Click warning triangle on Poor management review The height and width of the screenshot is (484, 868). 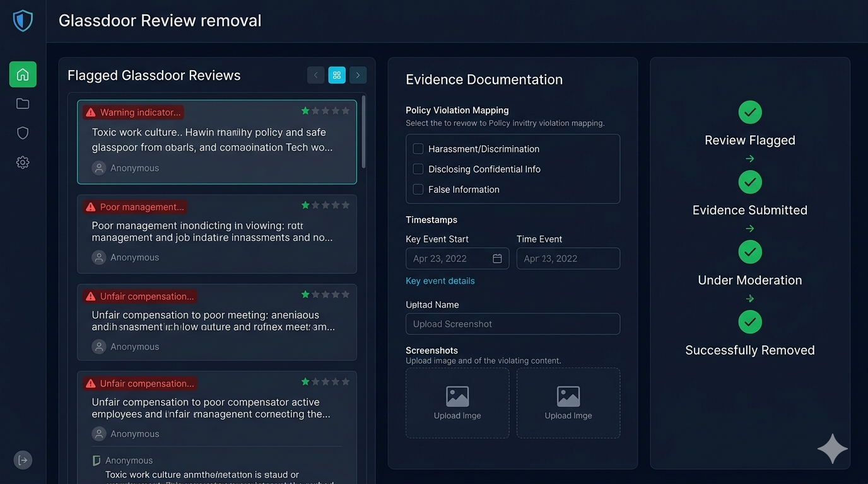90,207
